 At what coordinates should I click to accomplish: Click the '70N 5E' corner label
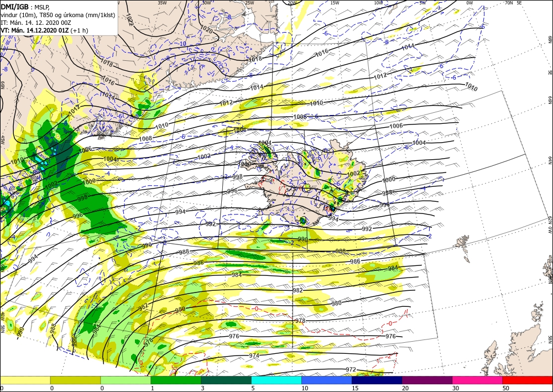point(513,3)
